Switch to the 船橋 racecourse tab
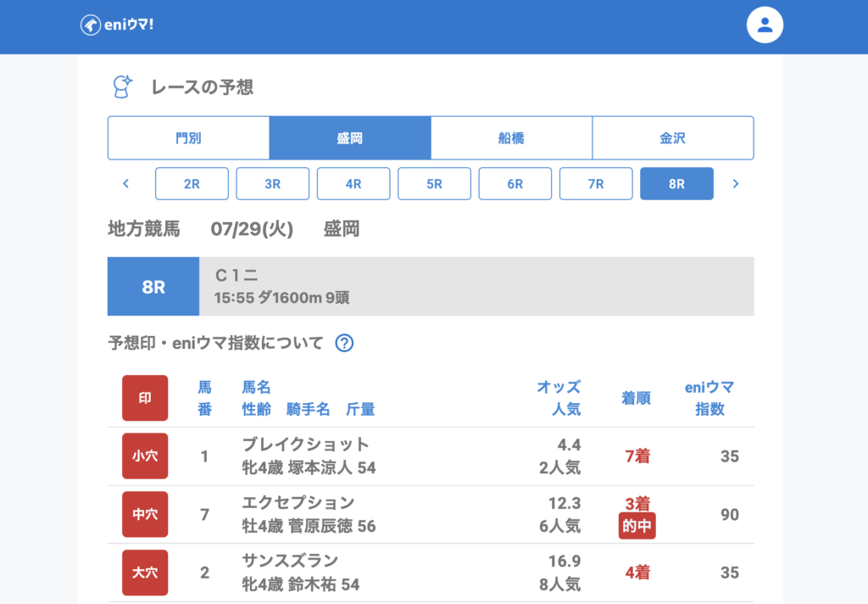 511,138
